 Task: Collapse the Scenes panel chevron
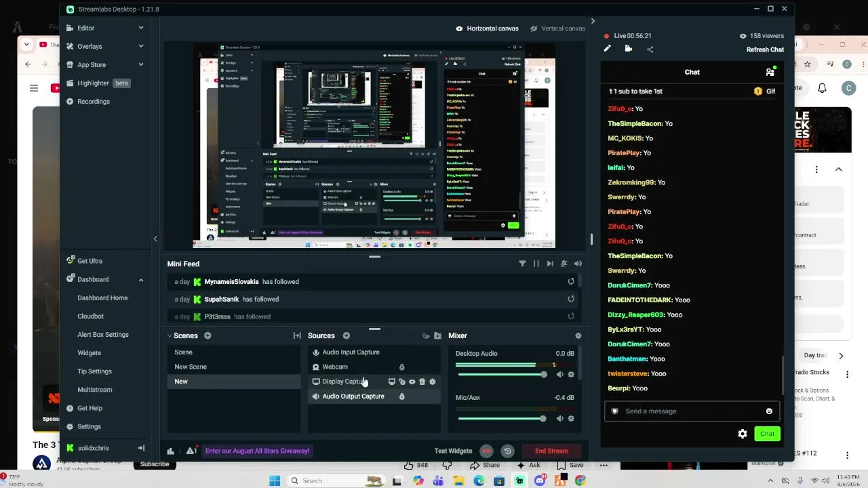coord(170,335)
